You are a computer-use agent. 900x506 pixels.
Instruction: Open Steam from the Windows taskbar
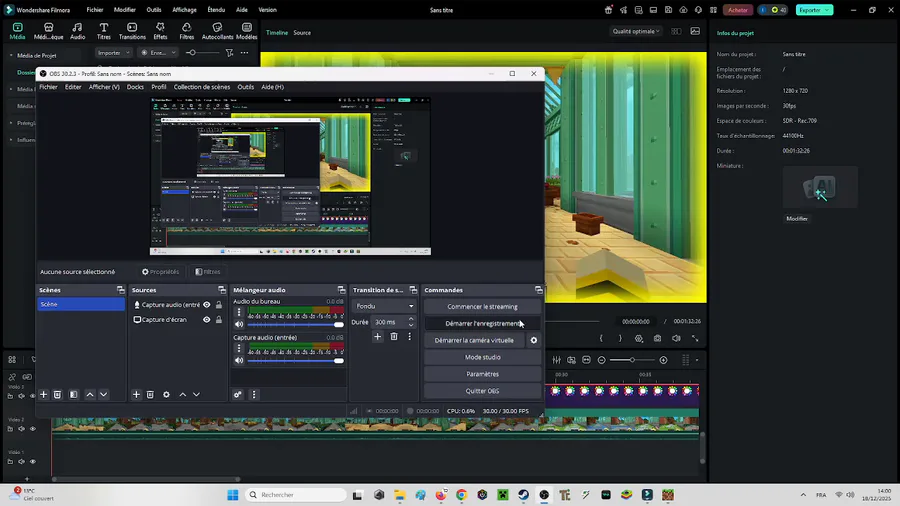[523, 495]
